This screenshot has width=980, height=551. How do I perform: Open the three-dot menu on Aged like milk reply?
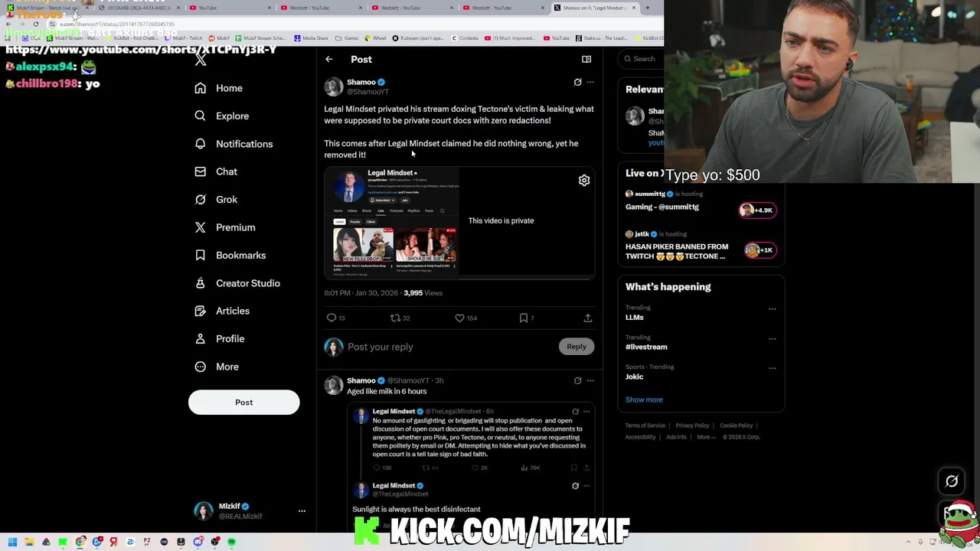click(590, 380)
